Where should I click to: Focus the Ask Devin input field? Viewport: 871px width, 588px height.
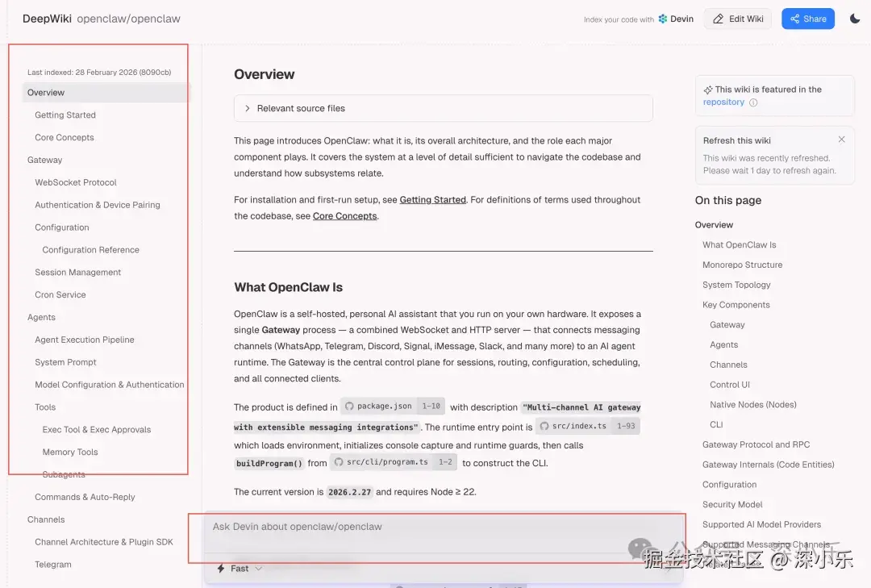pyautogui.click(x=444, y=527)
